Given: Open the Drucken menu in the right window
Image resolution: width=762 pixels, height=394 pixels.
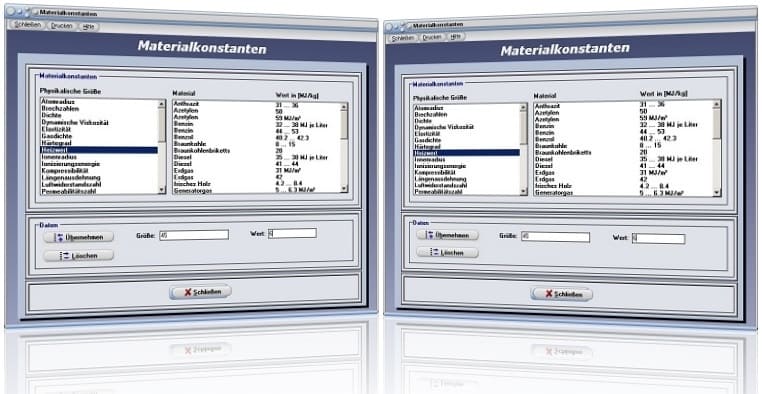Looking at the screenshot, I should coord(432,37).
